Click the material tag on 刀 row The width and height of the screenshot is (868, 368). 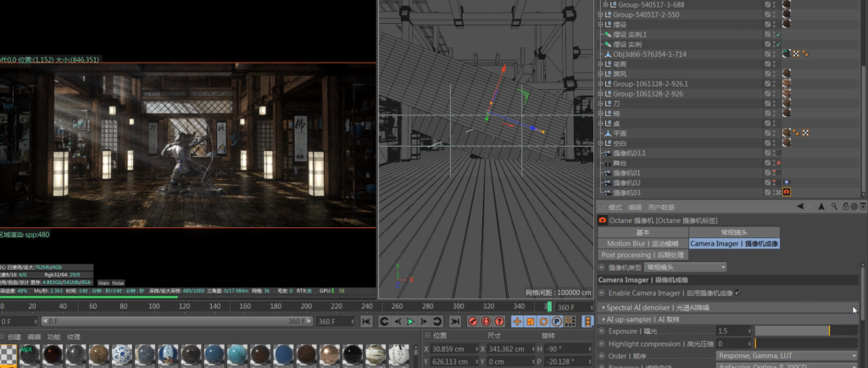(786, 103)
